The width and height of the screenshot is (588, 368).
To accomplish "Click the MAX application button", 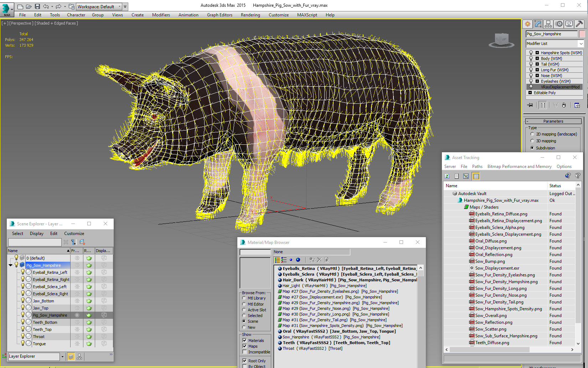I will pos(7,10).
